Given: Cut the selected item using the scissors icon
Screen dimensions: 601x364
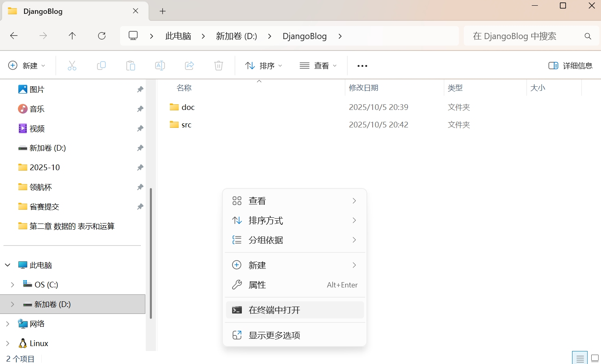Looking at the screenshot, I should click(72, 65).
